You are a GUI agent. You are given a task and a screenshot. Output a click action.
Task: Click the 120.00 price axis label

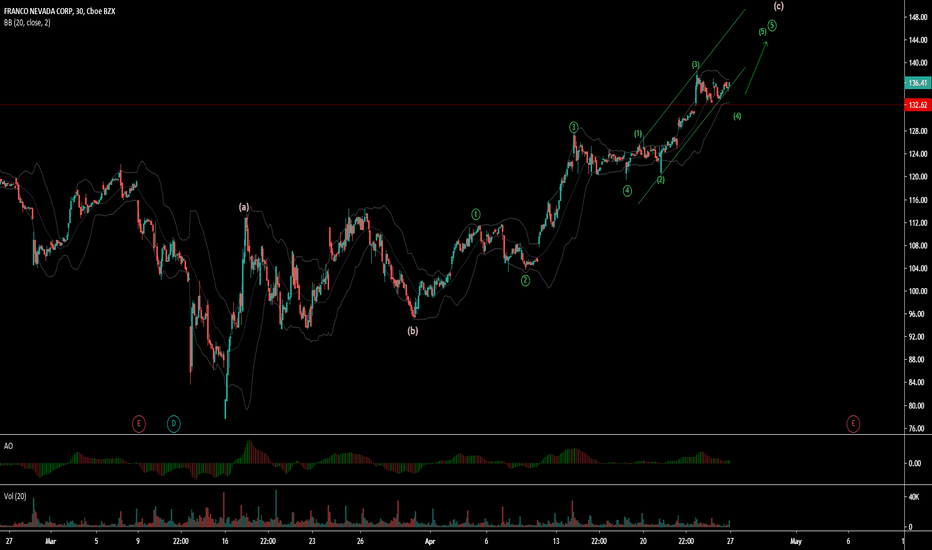point(918,177)
